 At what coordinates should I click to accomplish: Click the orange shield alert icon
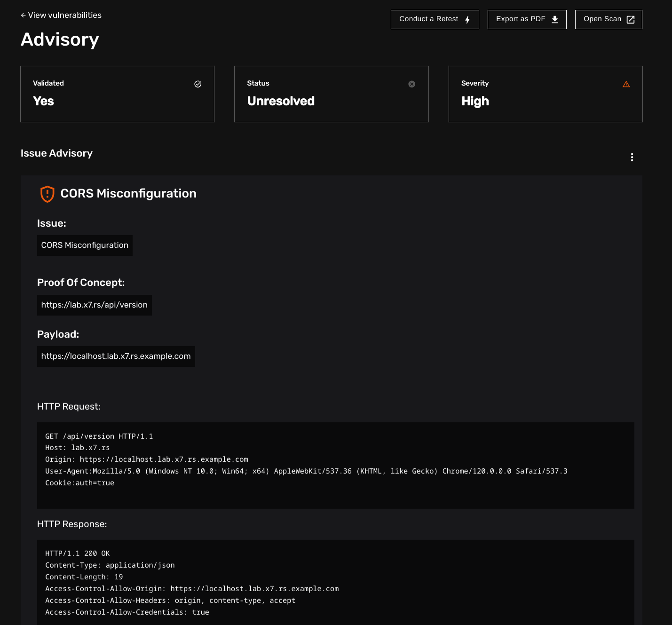point(47,194)
